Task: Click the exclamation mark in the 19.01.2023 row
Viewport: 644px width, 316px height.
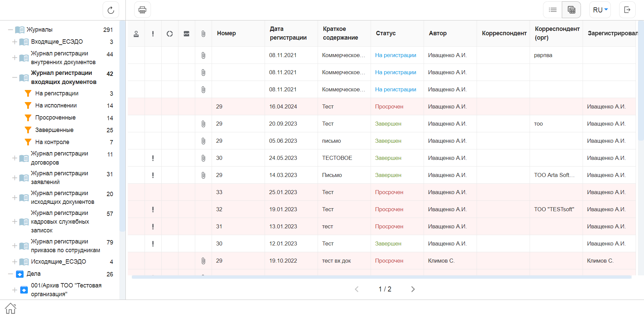Action: (x=153, y=210)
